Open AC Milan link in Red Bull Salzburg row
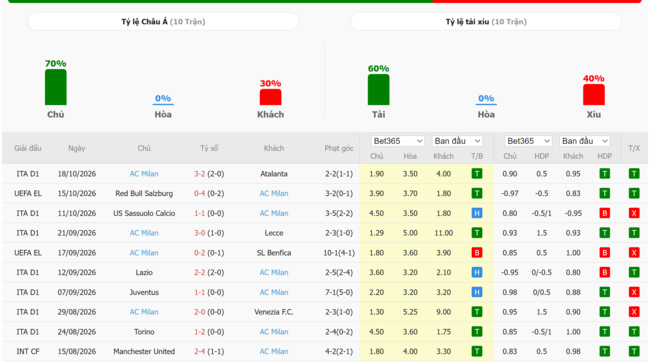 [x=274, y=193]
